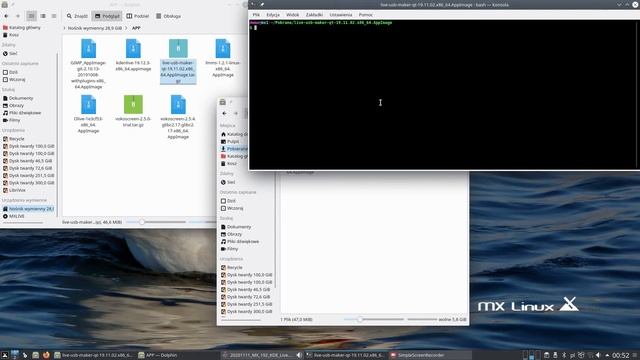Open Recycle device in APP window sidebar

[x=13, y=139]
